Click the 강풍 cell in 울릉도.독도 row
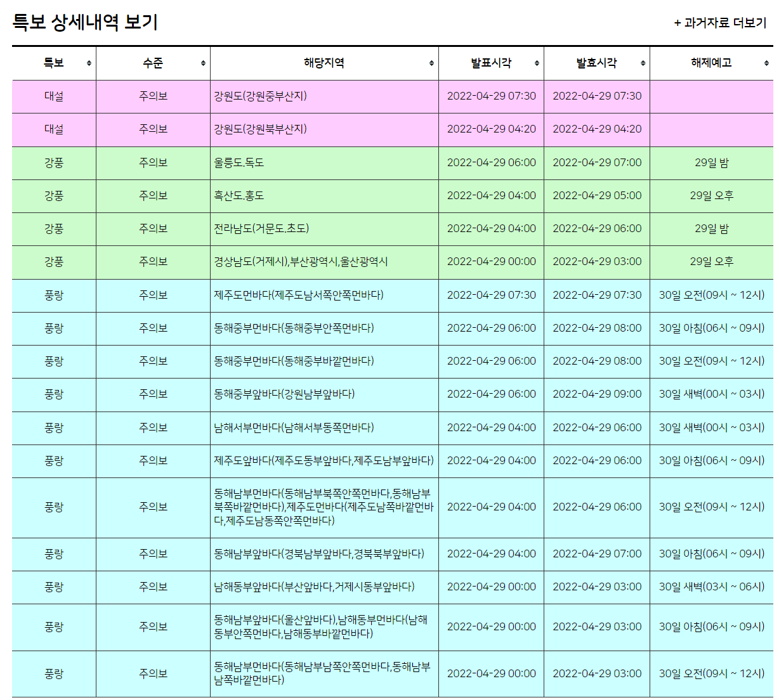 [54, 163]
